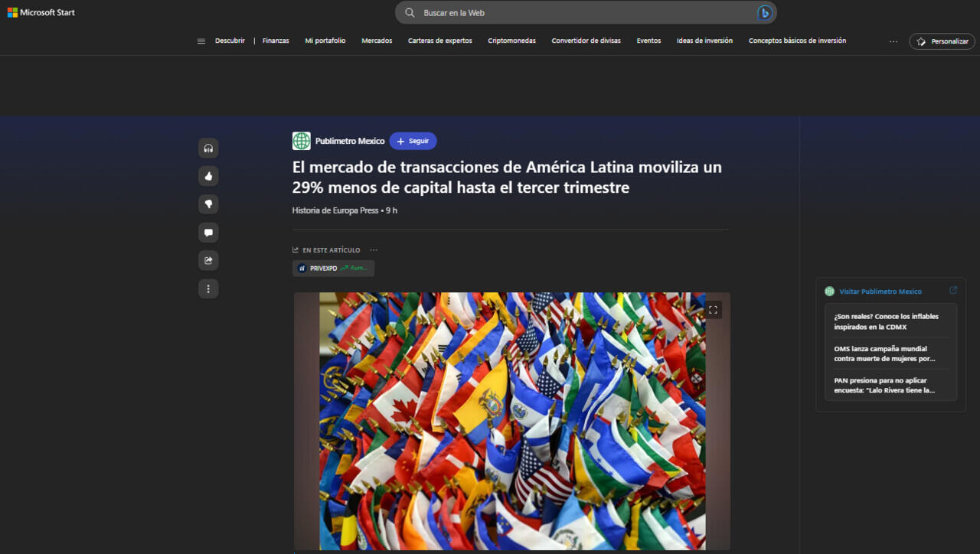
Task: Click the share article icon
Action: coord(208,261)
